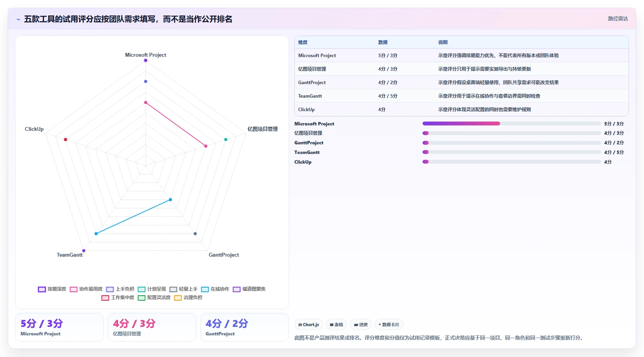
Task: Toggle the 配置灵活度 legend dataset
Action: tap(154, 298)
